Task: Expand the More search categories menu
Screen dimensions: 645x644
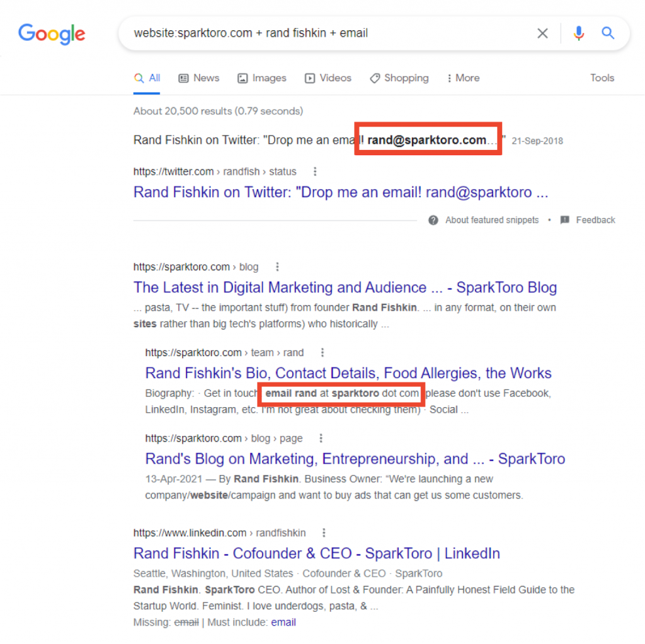Action: point(463,78)
